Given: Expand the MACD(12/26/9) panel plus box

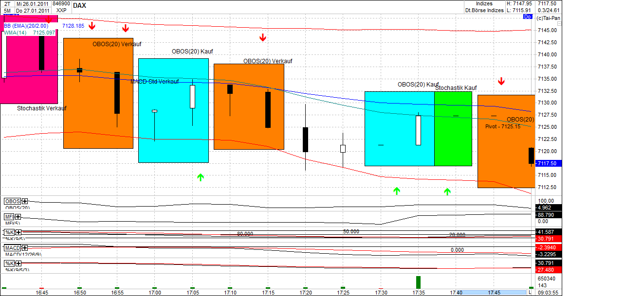Looking at the screenshot, I should tap(25, 247).
